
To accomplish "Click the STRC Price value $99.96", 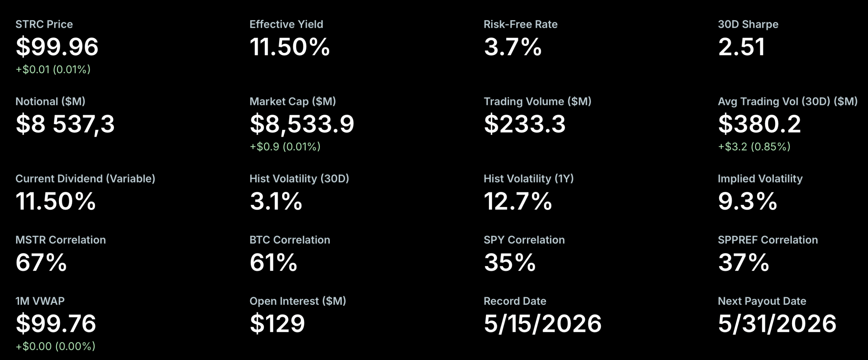I will [57, 47].
